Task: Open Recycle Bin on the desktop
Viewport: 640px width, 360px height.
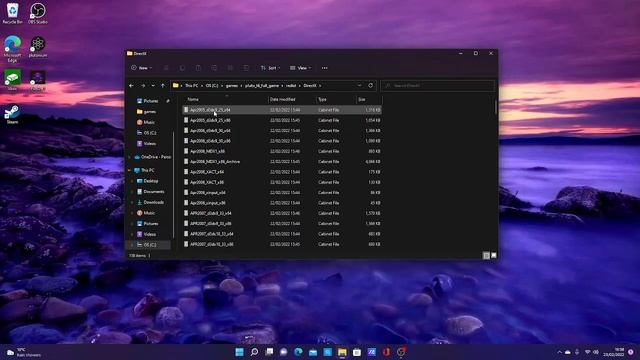Action: click(x=13, y=13)
